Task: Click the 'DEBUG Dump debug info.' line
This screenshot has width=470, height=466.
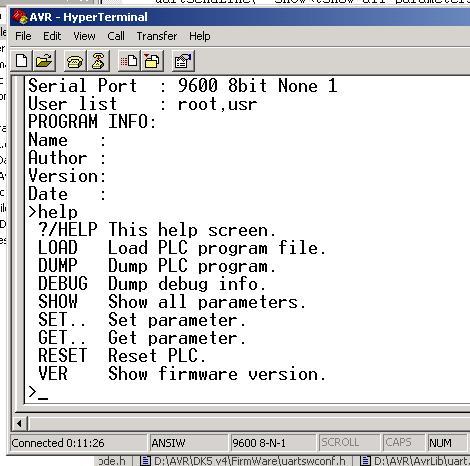Action: point(152,284)
